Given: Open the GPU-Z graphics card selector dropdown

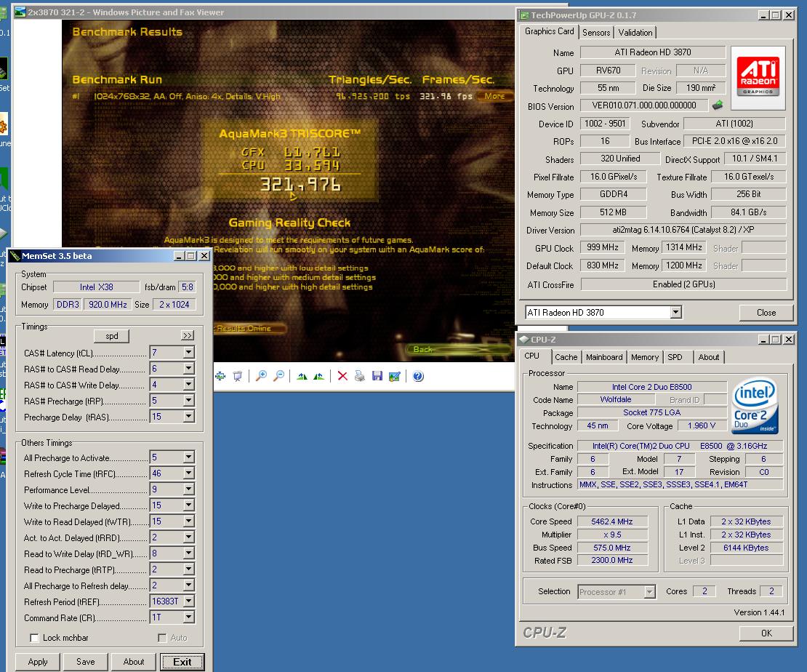Looking at the screenshot, I should click(x=675, y=312).
